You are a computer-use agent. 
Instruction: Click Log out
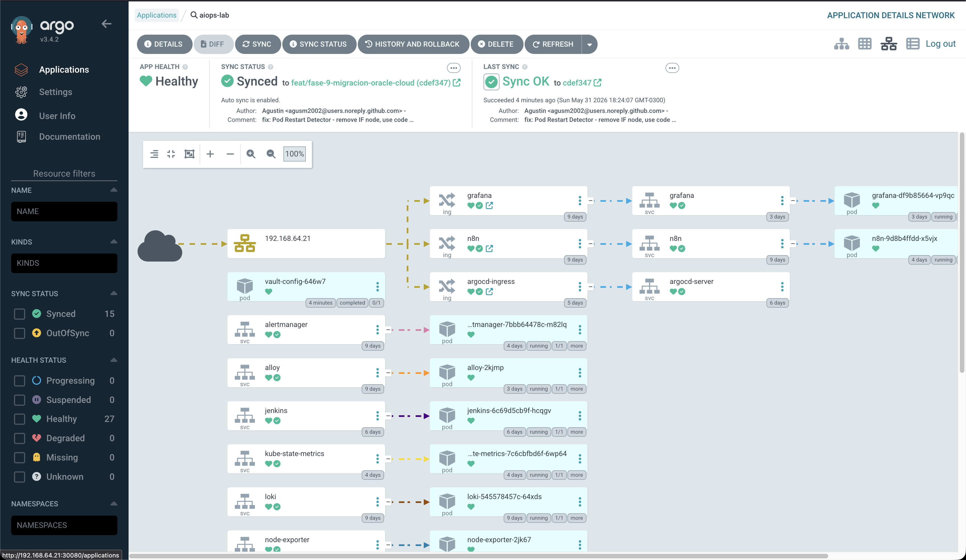pyautogui.click(x=941, y=44)
